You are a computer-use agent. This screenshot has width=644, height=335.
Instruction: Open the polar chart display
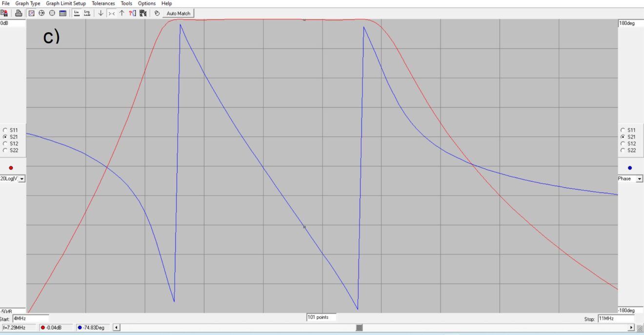click(x=52, y=13)
